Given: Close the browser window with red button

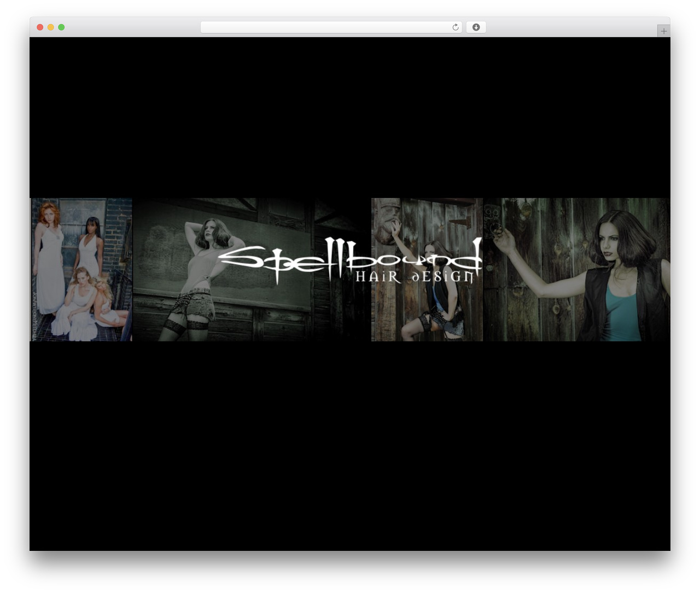Looking at the screenshot, I should 40,27.
